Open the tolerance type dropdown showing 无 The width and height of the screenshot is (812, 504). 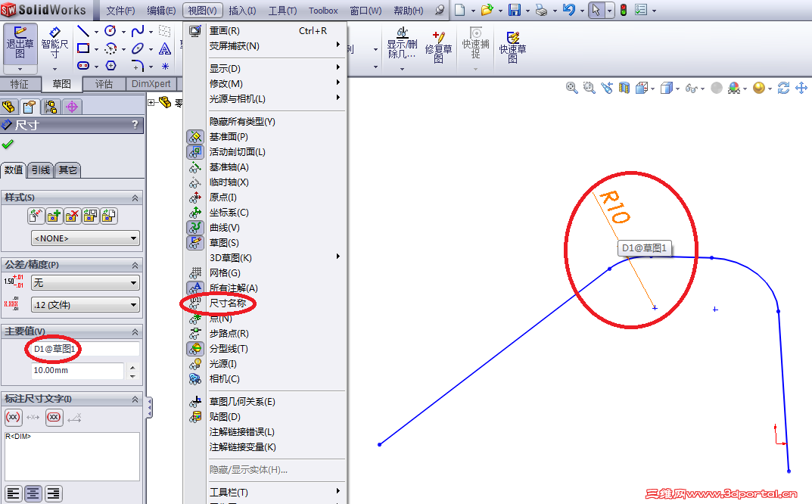pyautogui.click(x=84, y=282)
